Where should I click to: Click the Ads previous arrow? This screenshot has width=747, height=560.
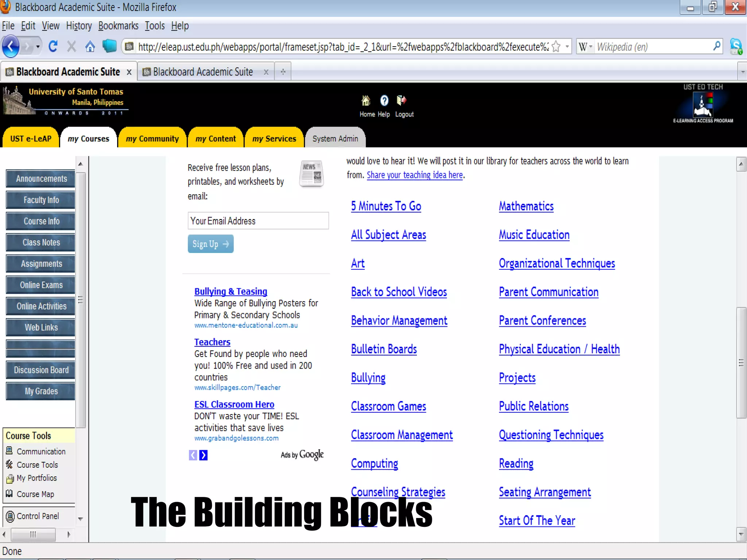point(193,455)
